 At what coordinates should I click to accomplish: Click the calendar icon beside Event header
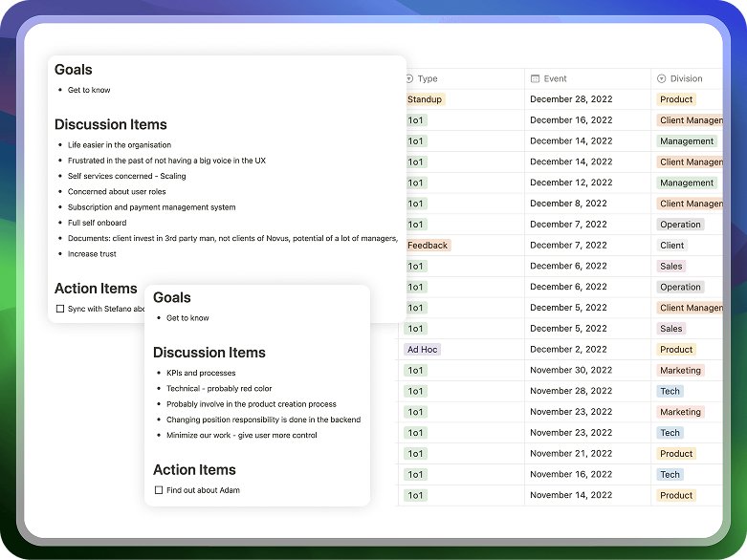[535, 78]
